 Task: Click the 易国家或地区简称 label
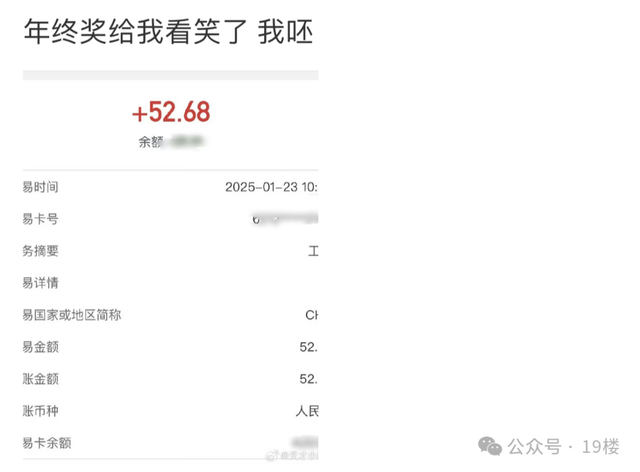point(71,315)
